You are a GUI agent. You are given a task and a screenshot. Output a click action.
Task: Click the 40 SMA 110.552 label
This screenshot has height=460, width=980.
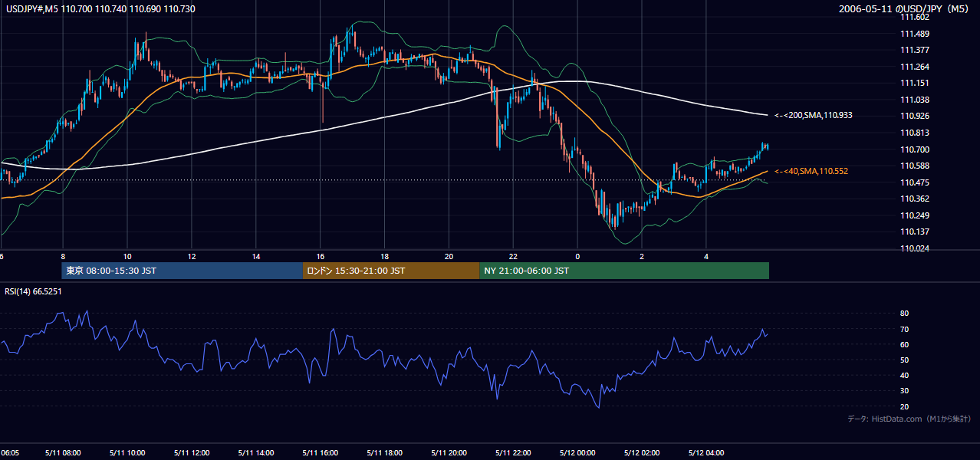(x=811, y=171)
